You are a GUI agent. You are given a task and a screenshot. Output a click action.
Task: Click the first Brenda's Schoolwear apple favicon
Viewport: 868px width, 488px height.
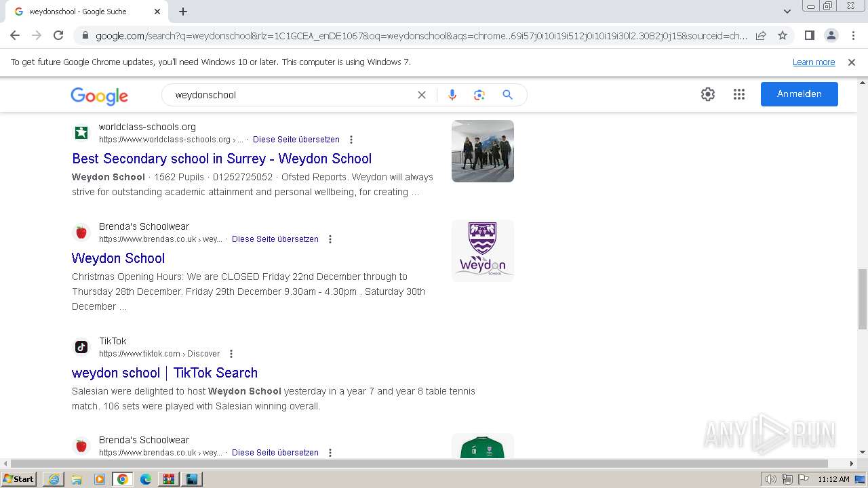tap(81, 232)
